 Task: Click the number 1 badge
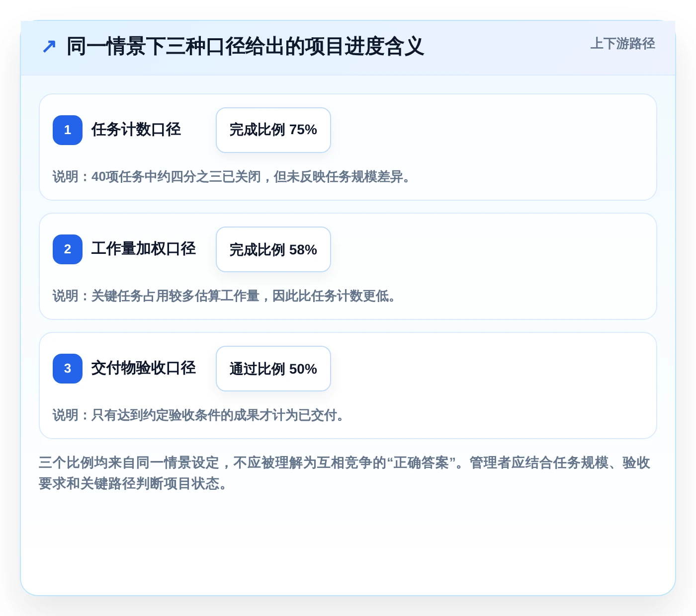68,130
